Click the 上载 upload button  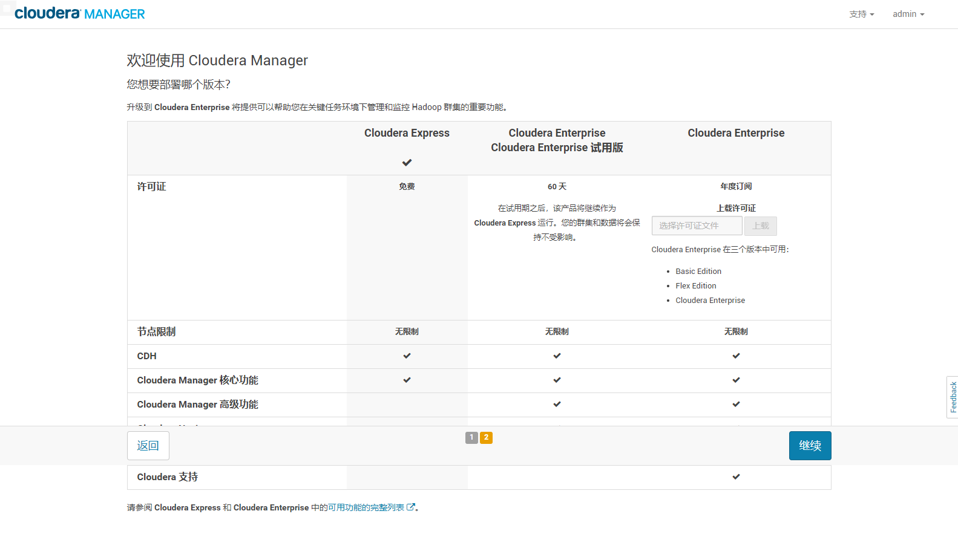point(761,226)
